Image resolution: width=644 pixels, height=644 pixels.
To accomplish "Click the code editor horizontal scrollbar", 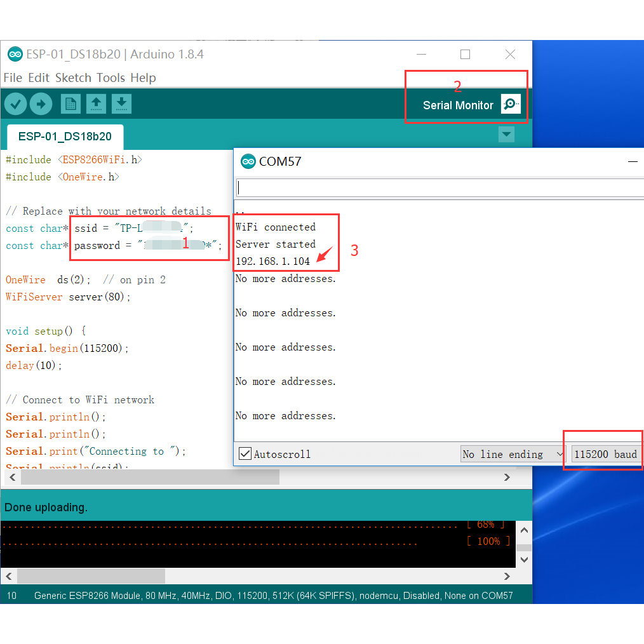I will 150,477.
